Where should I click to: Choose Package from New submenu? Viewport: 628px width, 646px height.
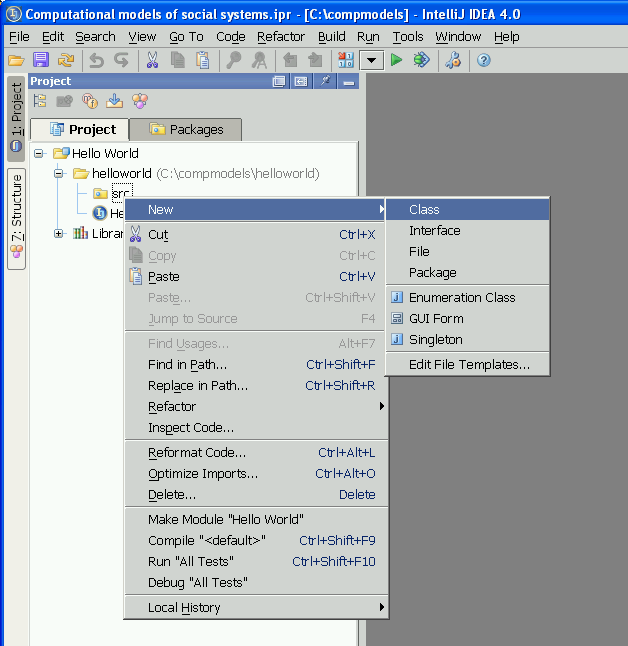click(x=468, y=273)
